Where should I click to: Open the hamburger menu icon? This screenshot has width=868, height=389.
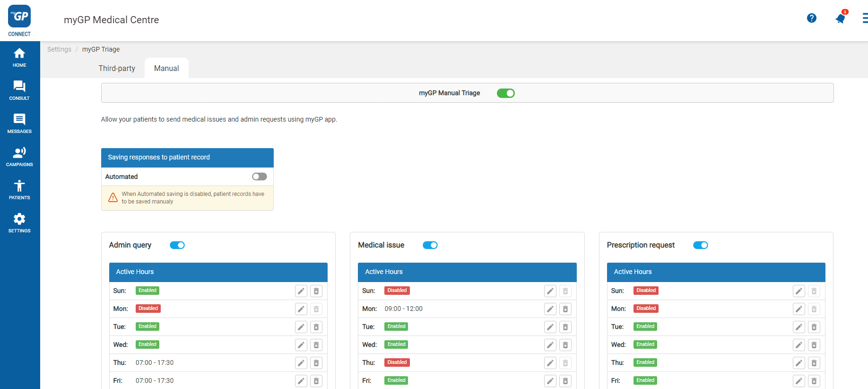(865, 18)
